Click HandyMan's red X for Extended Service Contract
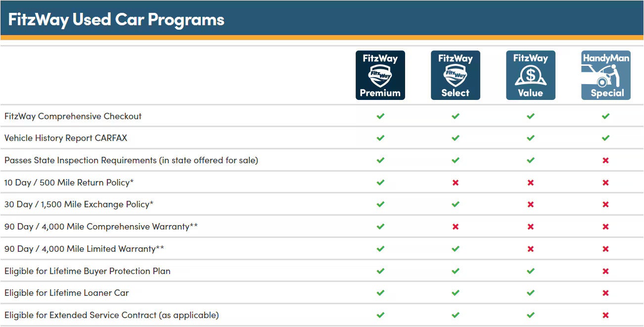Viewport: 644px width, 327px height. [x=605, y=315]
